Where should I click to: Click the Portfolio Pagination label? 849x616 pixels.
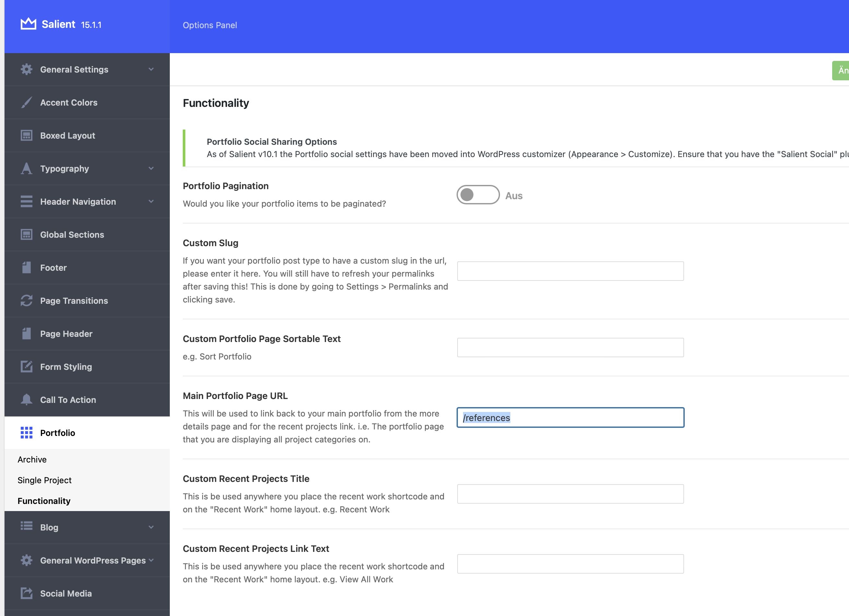click(x=225, y=186)
